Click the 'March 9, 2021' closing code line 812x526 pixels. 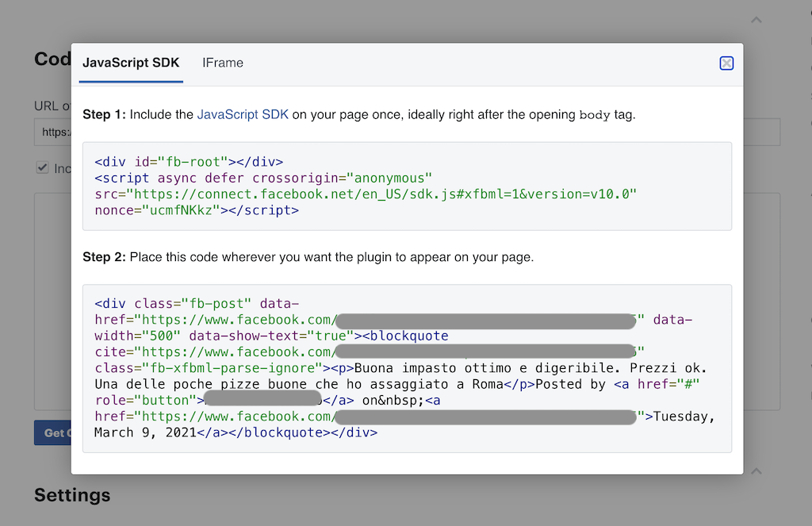[236, 432]
